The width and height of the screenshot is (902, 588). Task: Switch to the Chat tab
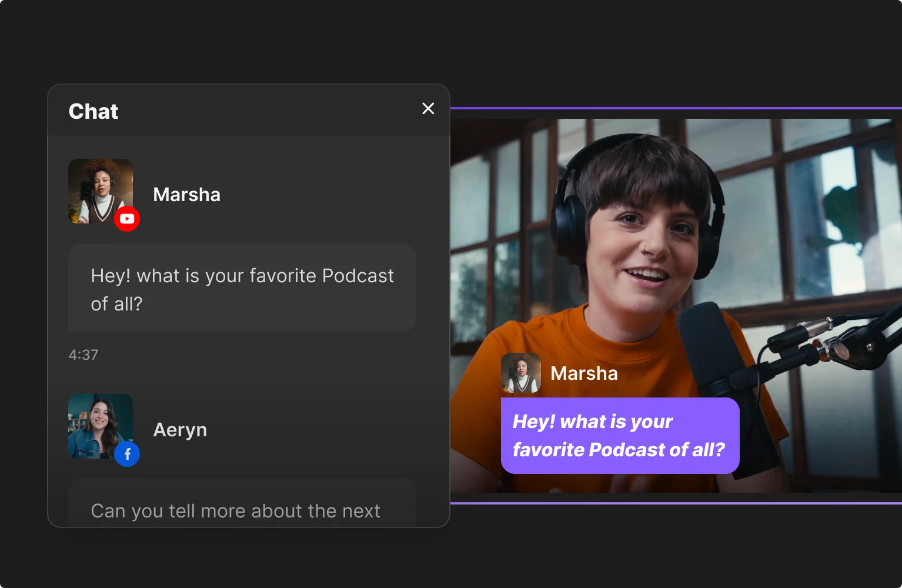(x=93, y=111)
